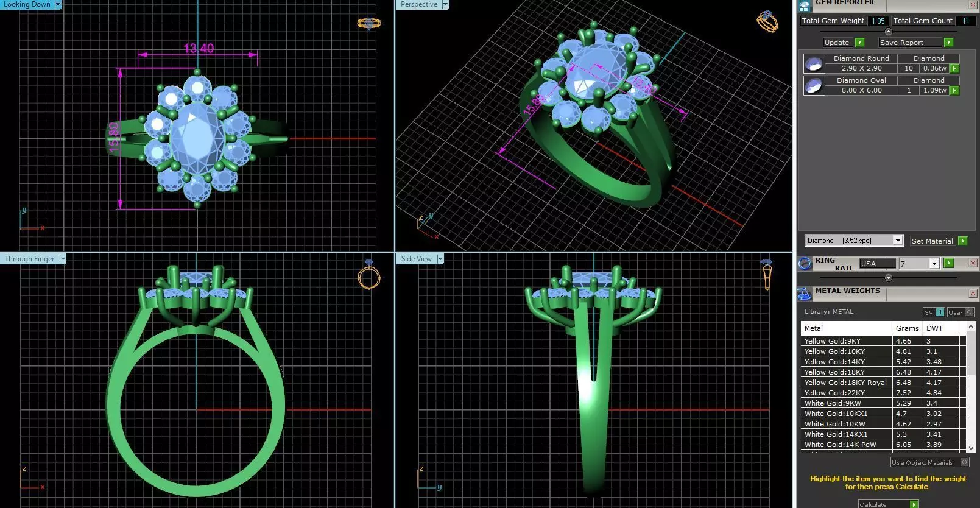Click ring icon in Perspective viewport corner
The width and height of the screenshot is (980, 508).
pyautogui.click(x=767, y=22)
